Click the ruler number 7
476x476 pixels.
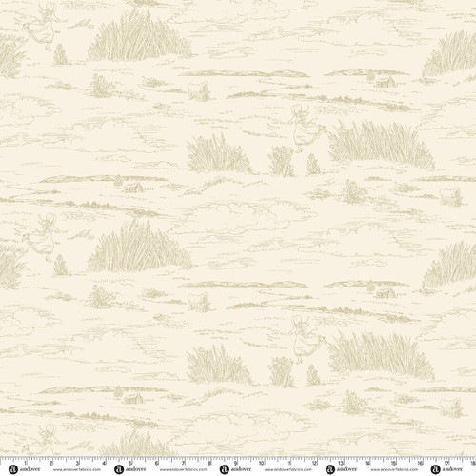(183, 463)
